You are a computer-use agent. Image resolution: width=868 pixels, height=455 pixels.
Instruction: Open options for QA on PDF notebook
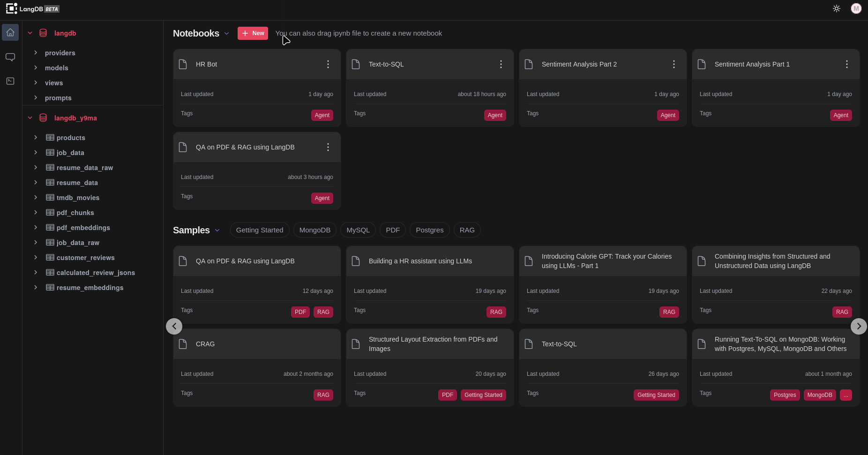pos(328,147)
